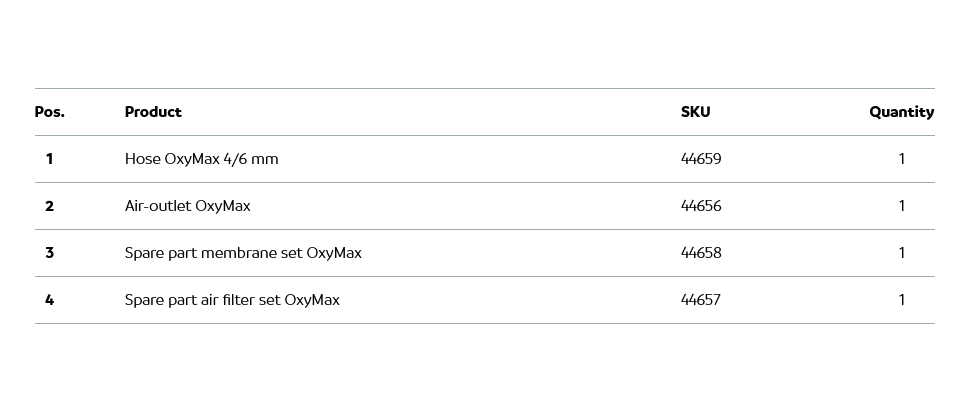The height and width of the screenshot is (407, 977).
Task: Click SKU number 44658
Action: [701, 253]
